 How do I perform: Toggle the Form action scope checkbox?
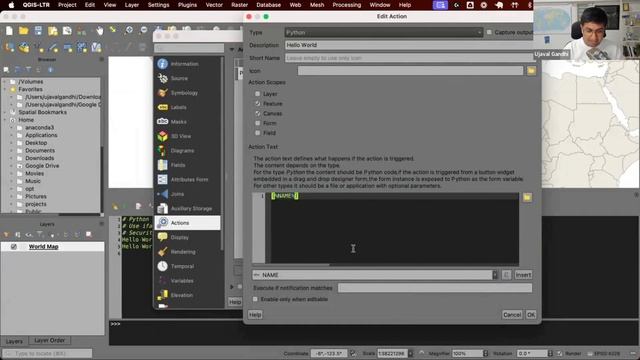258,123
